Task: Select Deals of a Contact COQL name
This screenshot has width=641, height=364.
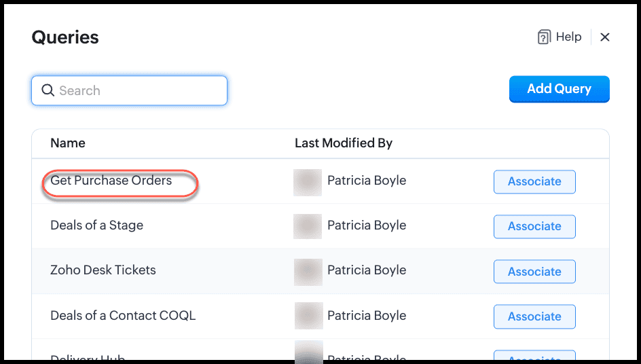Action: click(x=123, y=316)
